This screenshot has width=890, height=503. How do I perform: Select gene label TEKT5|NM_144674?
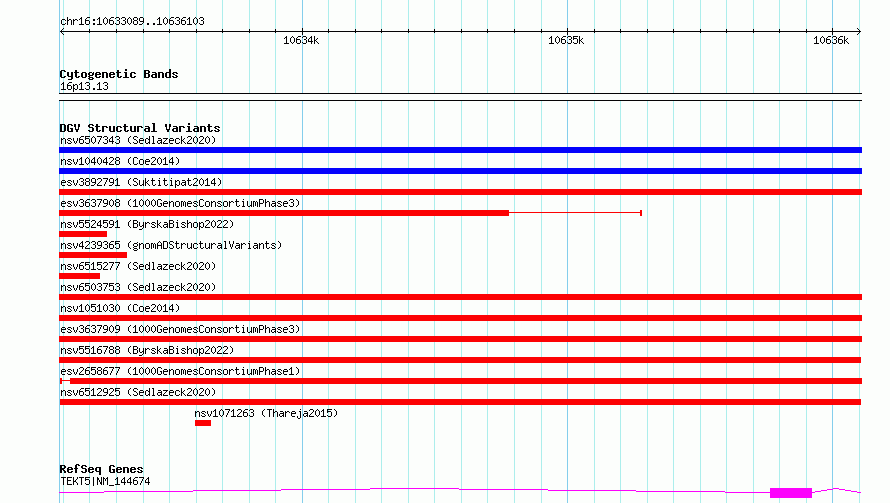point(105,481)
